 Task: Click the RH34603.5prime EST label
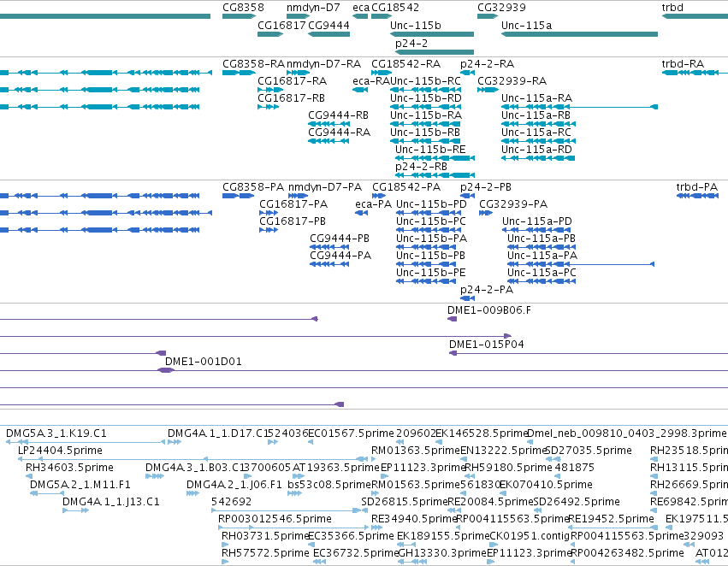coord(69,468)
